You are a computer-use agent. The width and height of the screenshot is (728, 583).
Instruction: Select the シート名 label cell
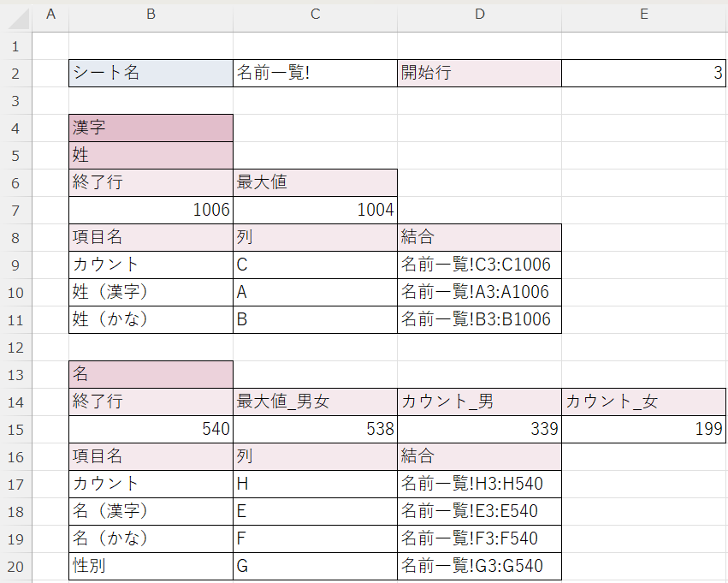click(151, 74)
